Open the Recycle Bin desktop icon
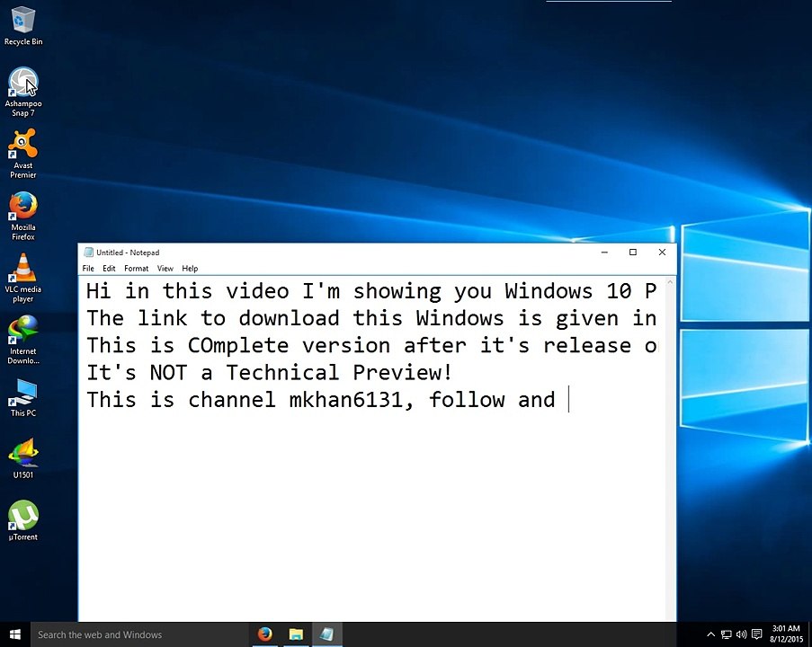This screenshot has width=812, height=647. coord(23,26)
